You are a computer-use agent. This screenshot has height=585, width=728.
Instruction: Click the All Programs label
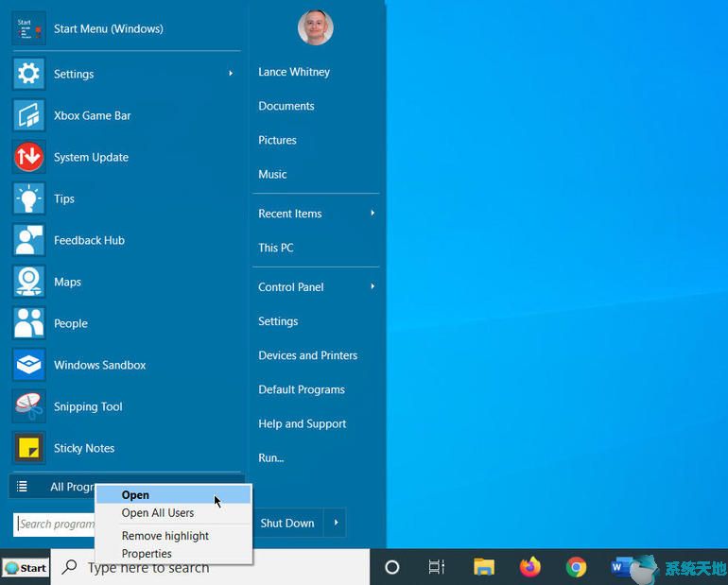(73, 487)
